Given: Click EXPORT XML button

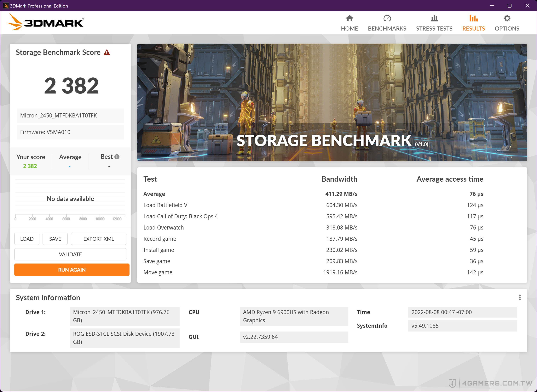Looking at the screenshot, I should [x=99, y=239].
